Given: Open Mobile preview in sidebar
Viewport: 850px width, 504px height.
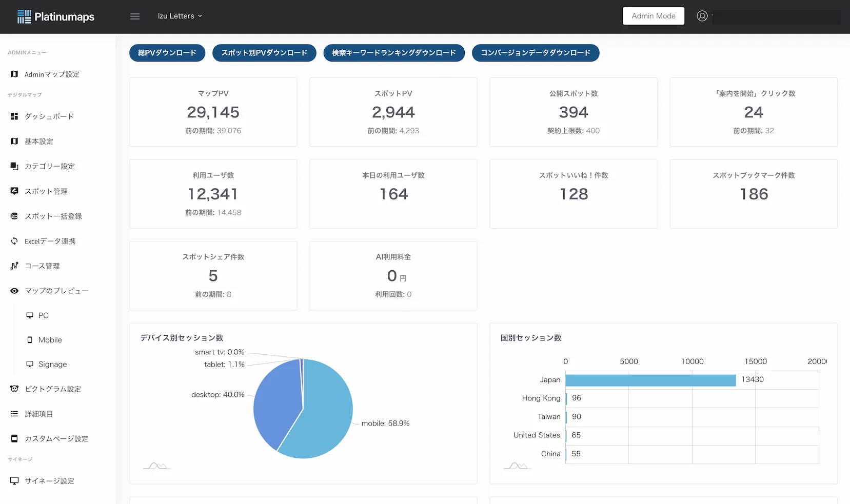Looking at the screenshot, I should (50, 340).
